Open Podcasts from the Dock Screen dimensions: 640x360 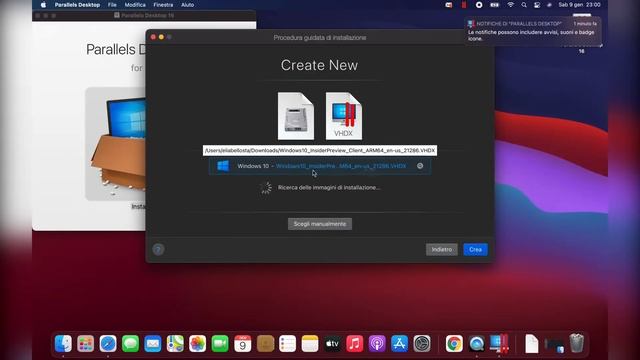377,344
